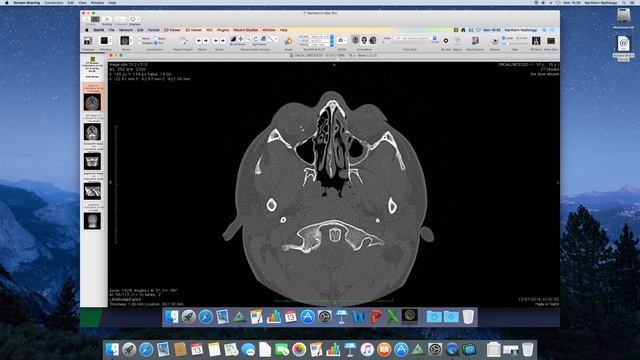
Task: Open the Connection menu of Screen Sharing
Action: coord(53,2)
